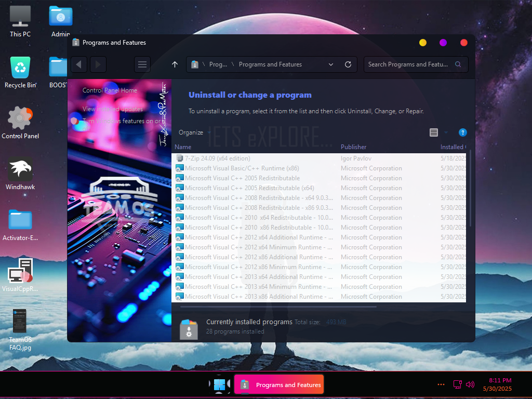Image resolution: width=532 pixels, height=399 pixels.
Task: Click the network icon in the system tray
Action: [457, 384]
